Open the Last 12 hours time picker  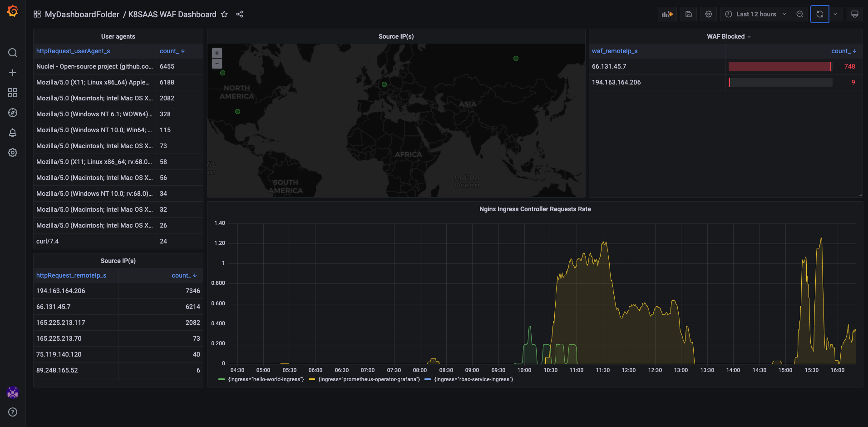coord(756,14)
